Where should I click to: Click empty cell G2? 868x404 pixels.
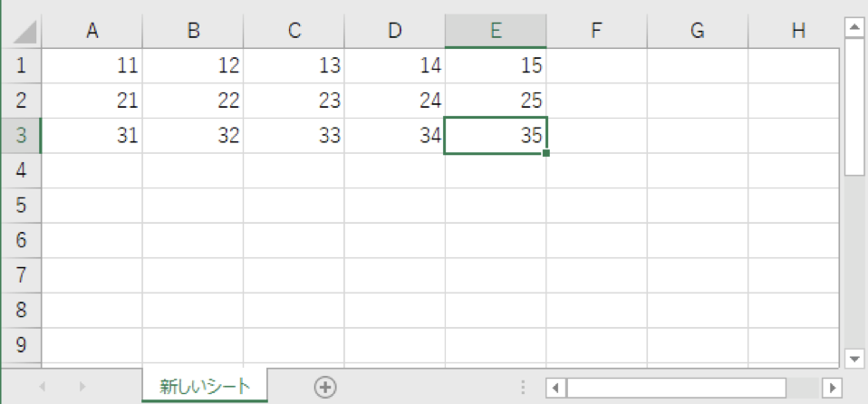(698, 101)
